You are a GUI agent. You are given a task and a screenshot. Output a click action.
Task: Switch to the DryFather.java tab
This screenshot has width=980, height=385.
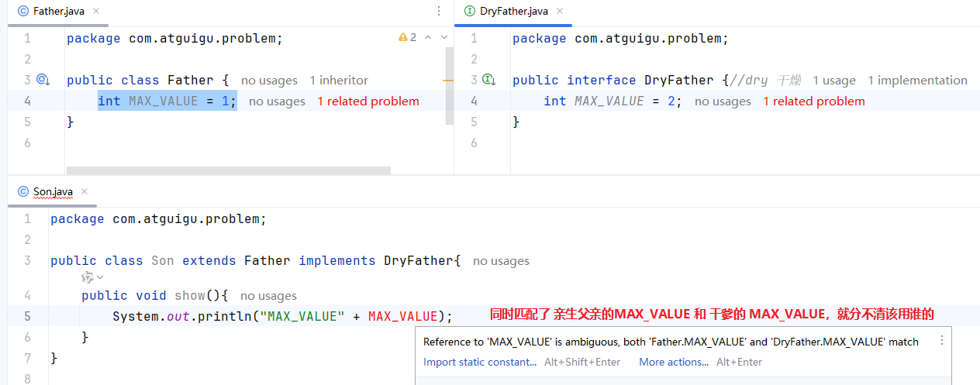(x=513, y=11)
